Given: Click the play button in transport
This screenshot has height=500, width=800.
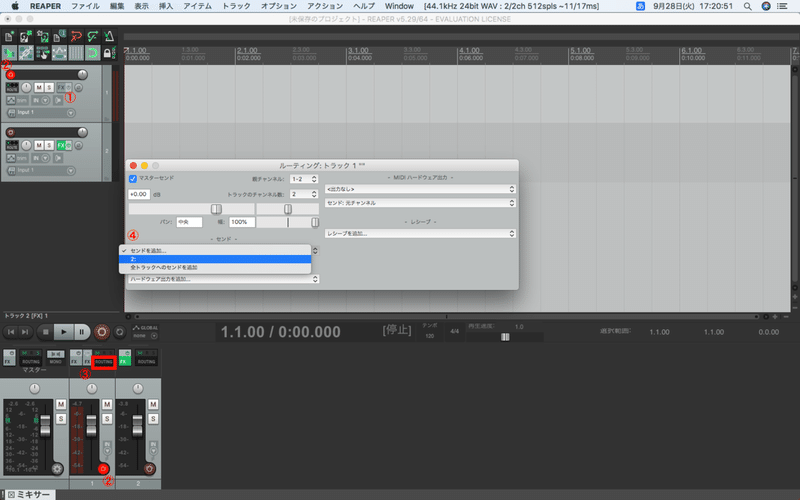Looking at the screenshot, I should pyautogui.click(x=63, y=332).
